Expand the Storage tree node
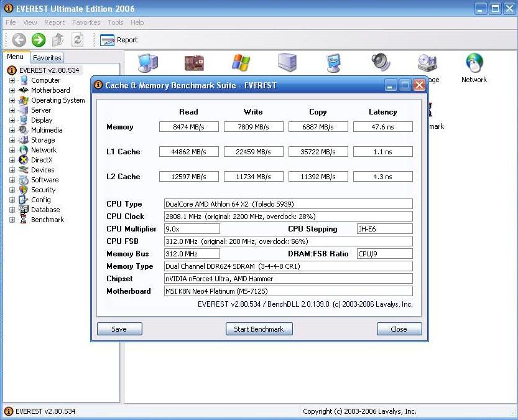The image size is (518, 420). (x=12, y=140)
